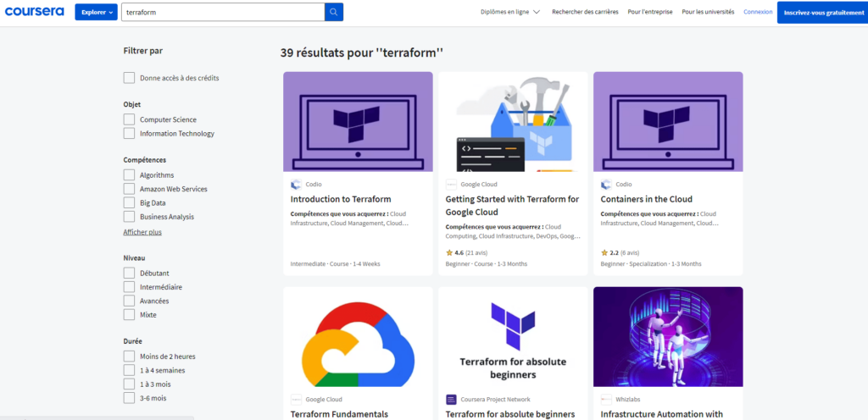868x420 pixels.
Task: Click 'Beginner · Course · 1-3 Months' text
Action: pyautogui.click(x=487, y=263)
